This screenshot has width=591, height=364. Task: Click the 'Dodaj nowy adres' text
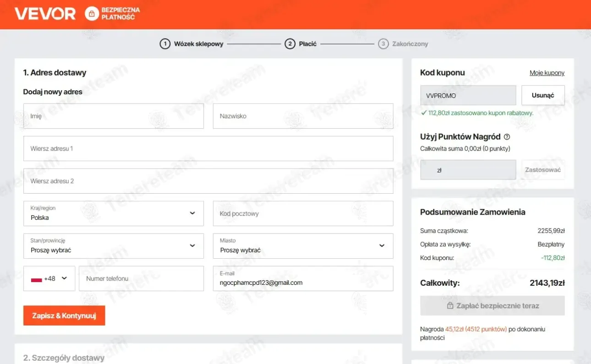coord(53,92)
